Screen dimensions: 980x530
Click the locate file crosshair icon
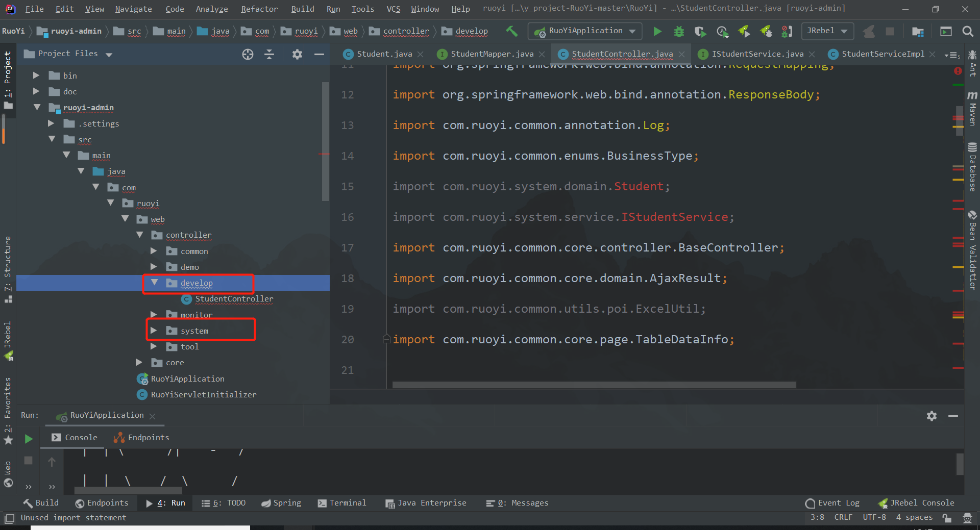[x=248, y=54]
